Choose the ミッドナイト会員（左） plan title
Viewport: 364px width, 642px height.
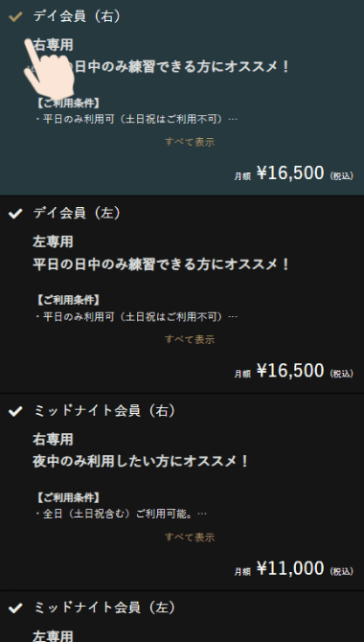click(x=104, y=608)
